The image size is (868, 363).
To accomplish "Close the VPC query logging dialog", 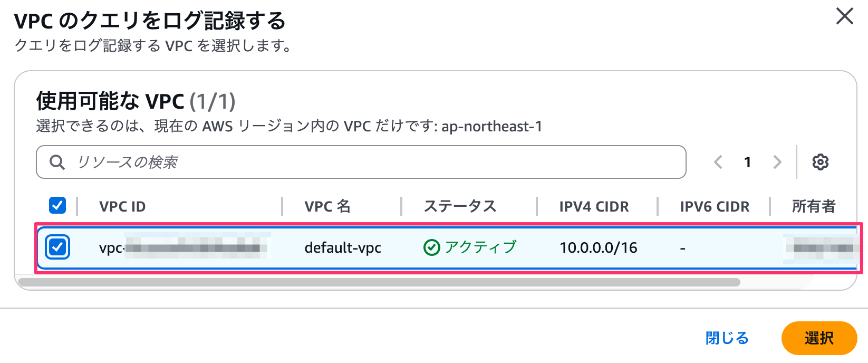I will click(844, 16).
